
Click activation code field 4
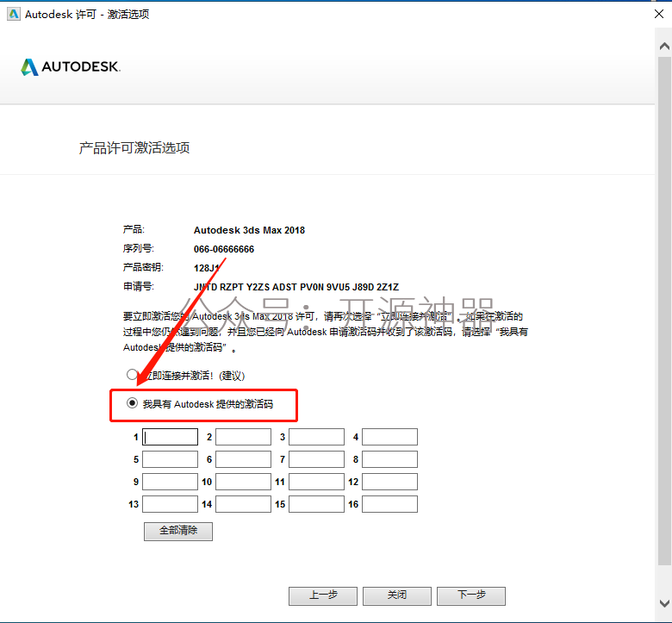click(x=390, y=437)
